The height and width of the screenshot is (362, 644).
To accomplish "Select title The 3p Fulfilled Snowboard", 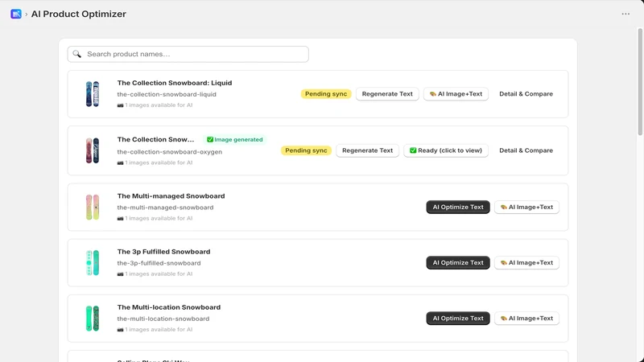I will (x=163, y=252).
